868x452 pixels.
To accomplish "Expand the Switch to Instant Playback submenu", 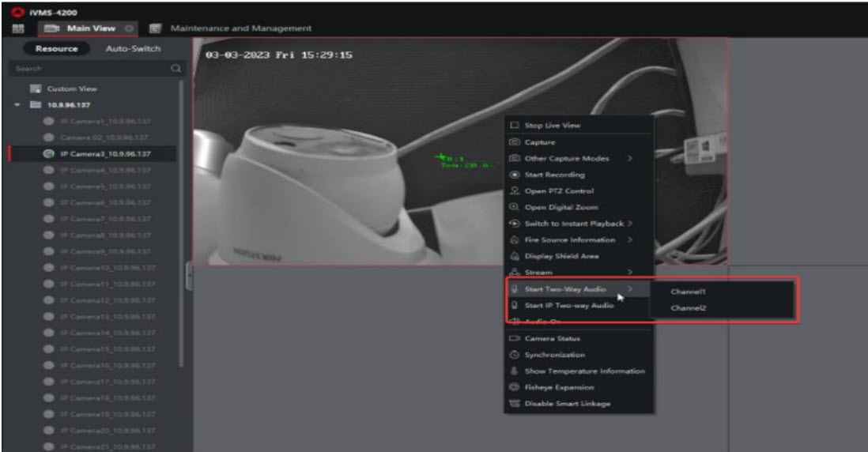I will point(630,224).
